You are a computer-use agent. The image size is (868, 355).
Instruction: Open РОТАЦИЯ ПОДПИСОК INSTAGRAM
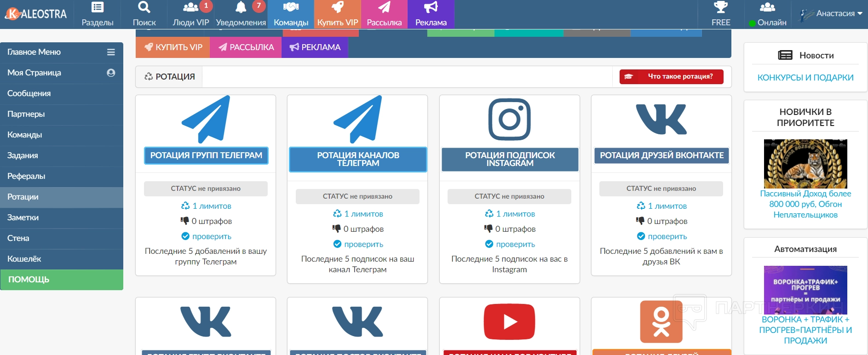(510, 159)
